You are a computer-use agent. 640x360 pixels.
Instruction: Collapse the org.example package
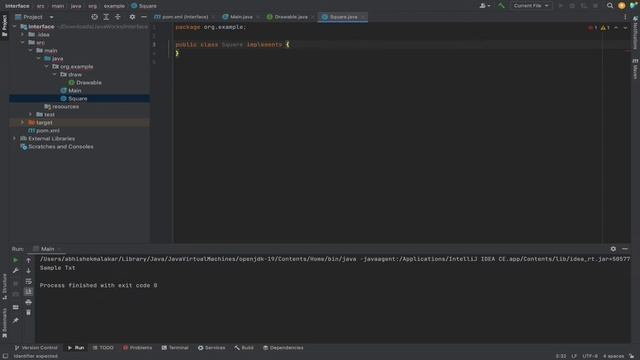pos(47,67)
